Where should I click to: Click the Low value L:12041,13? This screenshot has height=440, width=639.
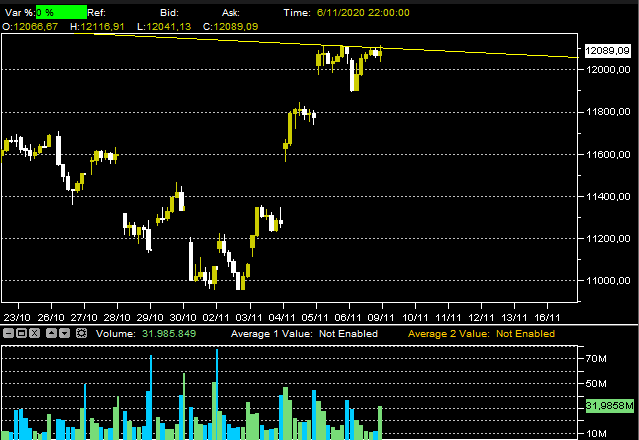[164, 27]
